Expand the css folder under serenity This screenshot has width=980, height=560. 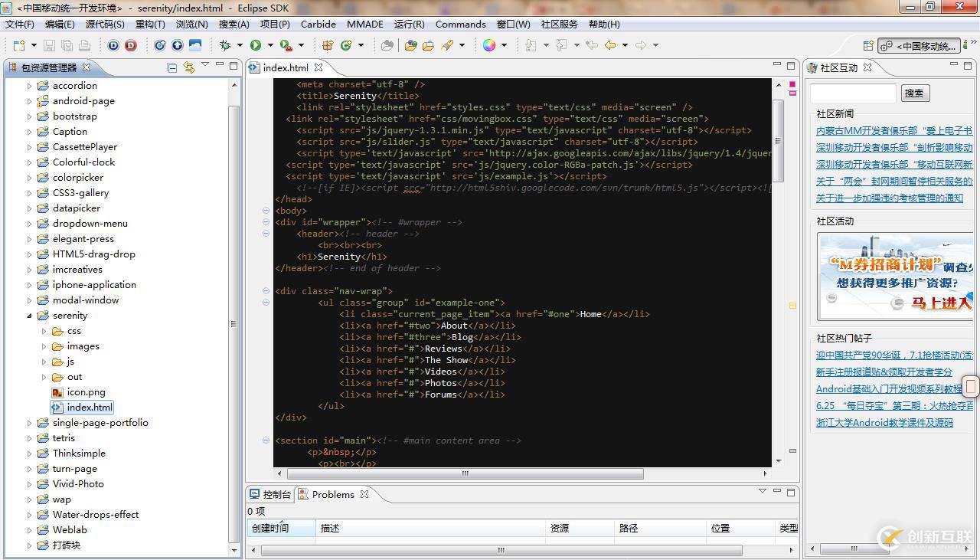click(x=44, y=331)
